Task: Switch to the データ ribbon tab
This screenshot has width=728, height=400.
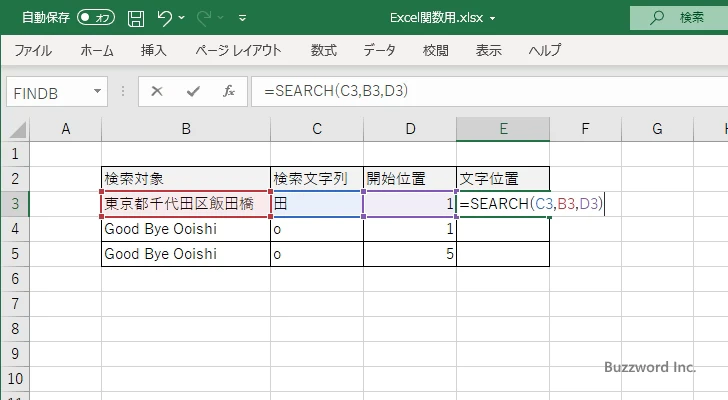Action: pyautogui.click(x=379, y=50)
